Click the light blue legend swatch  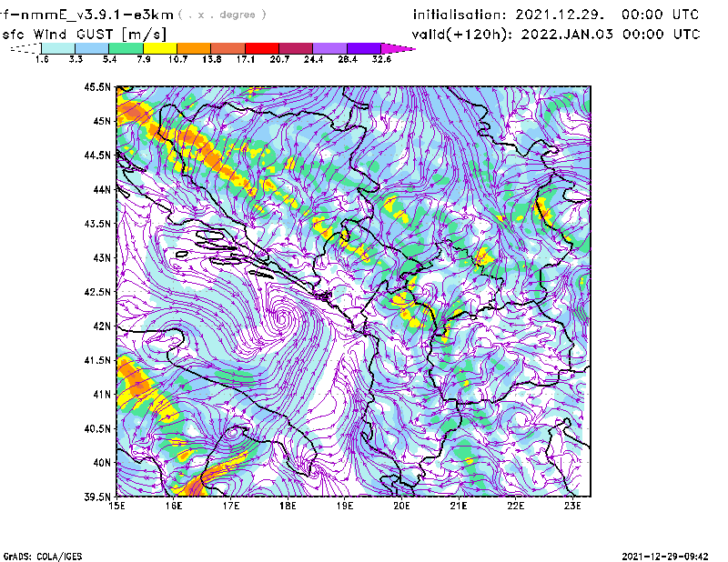point(92,48)
